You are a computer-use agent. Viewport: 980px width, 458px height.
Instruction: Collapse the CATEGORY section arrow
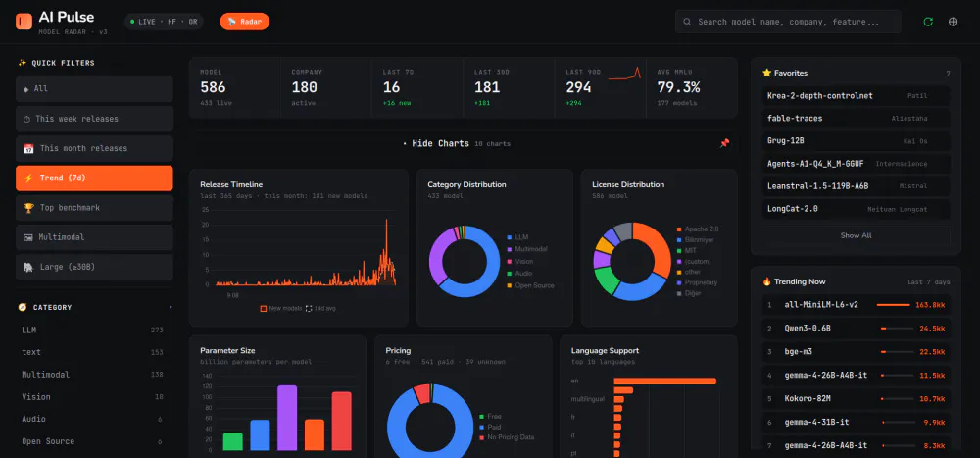[171, 307]
